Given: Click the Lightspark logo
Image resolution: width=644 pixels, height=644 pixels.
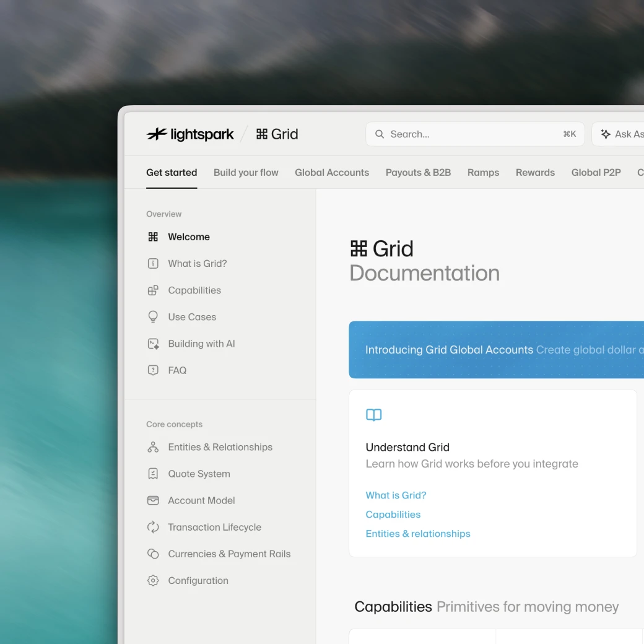Looking at the screenshot, I should click(189, 134).
